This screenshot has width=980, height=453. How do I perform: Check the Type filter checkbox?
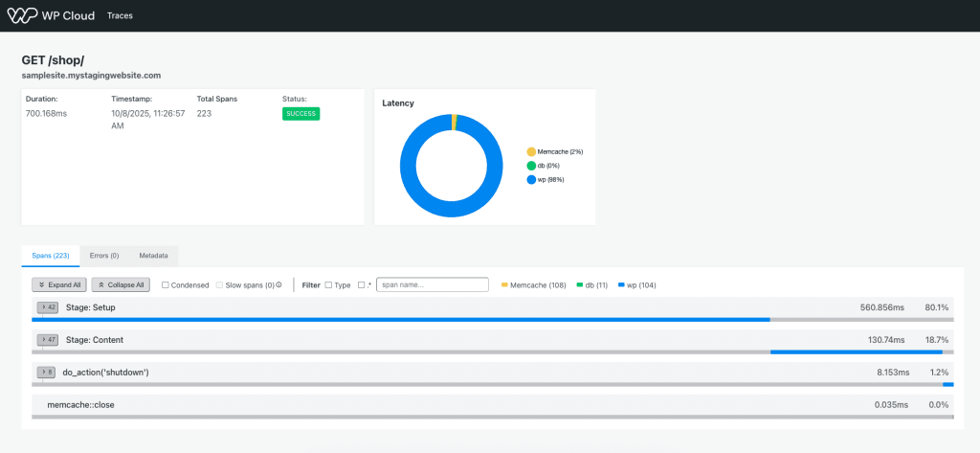coord(329,285)
